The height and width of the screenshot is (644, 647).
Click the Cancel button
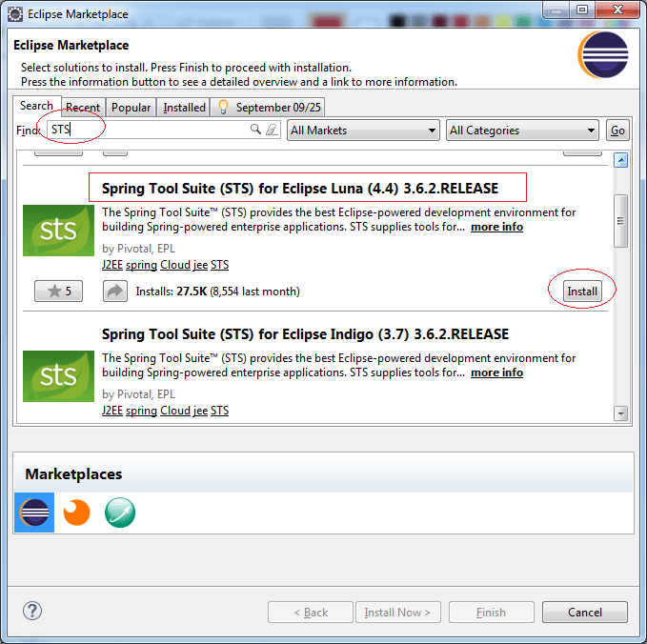coord(585,613)
